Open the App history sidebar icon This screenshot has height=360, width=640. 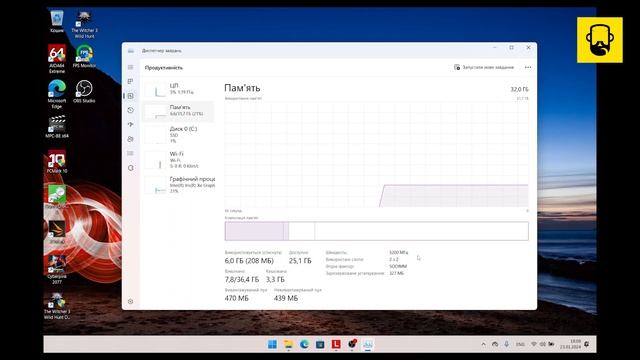click(x=131, y=110)
